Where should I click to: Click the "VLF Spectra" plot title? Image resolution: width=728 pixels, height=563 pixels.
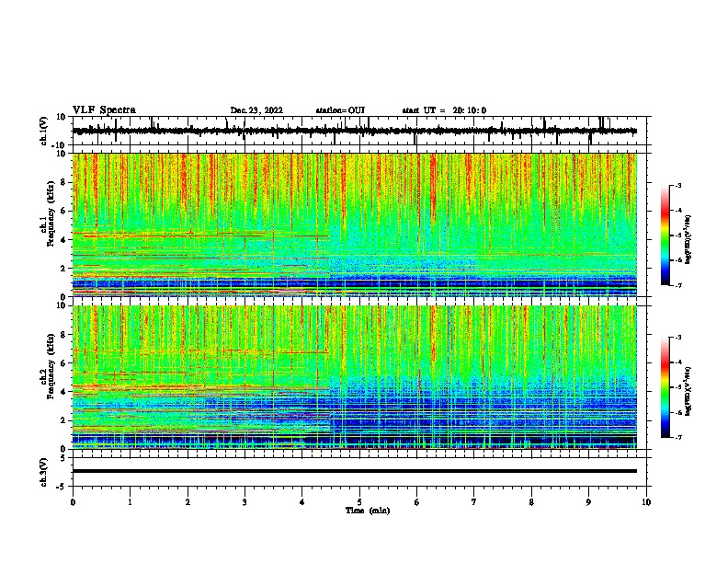coord(104,110)
